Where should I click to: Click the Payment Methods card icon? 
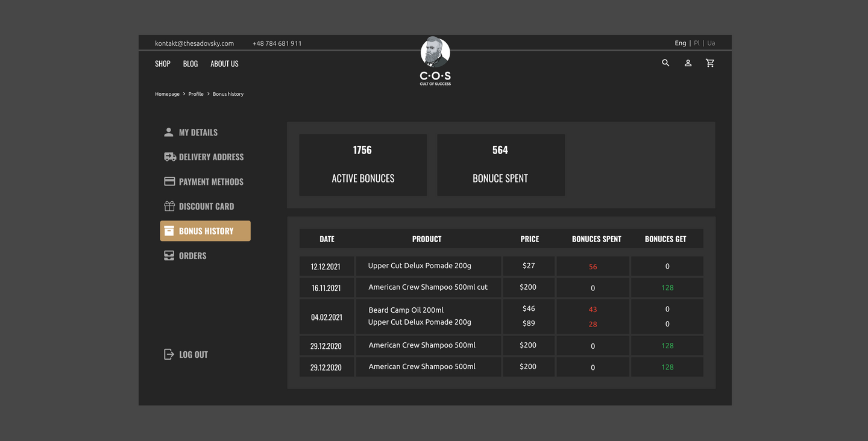(169, 181)
